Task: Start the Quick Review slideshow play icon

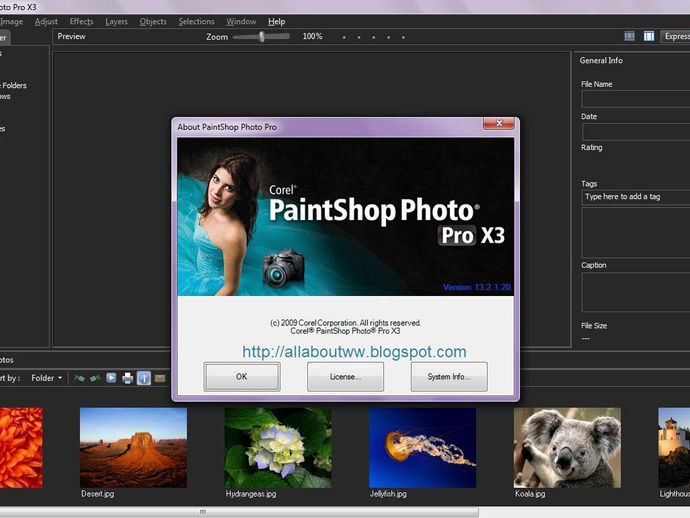Action: pyautogui.click(x=111, y=378)
